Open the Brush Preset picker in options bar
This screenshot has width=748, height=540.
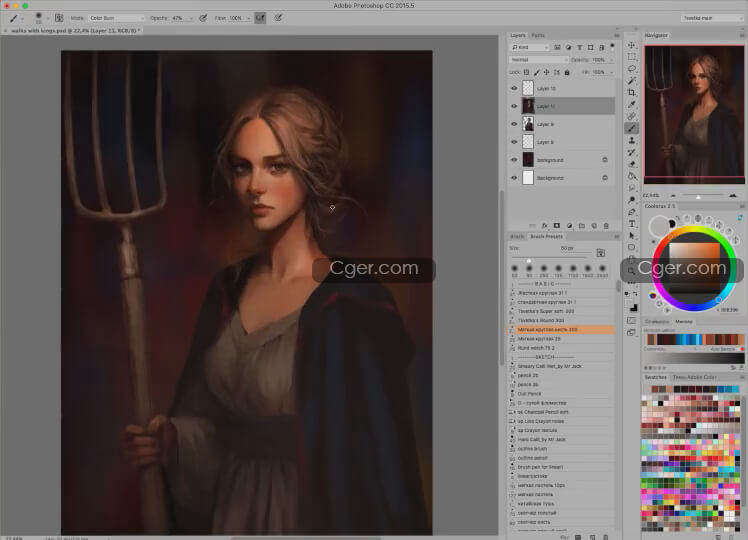point(40,18)
